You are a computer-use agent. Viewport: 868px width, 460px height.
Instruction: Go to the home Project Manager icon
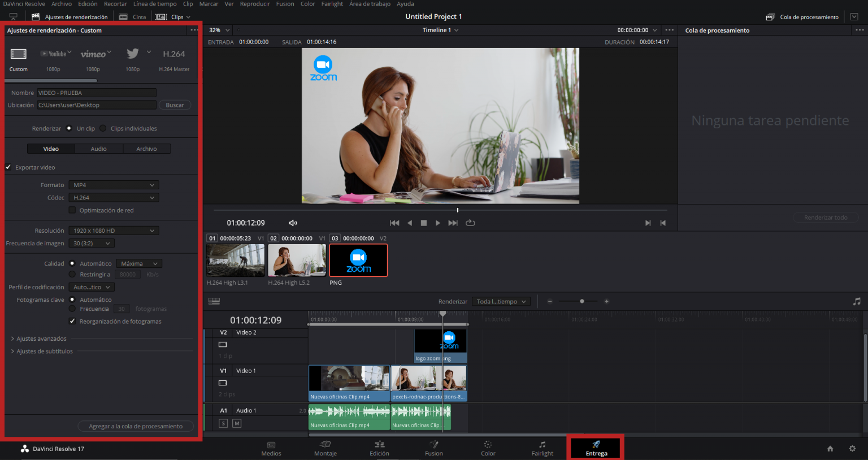tap(830, 449)
